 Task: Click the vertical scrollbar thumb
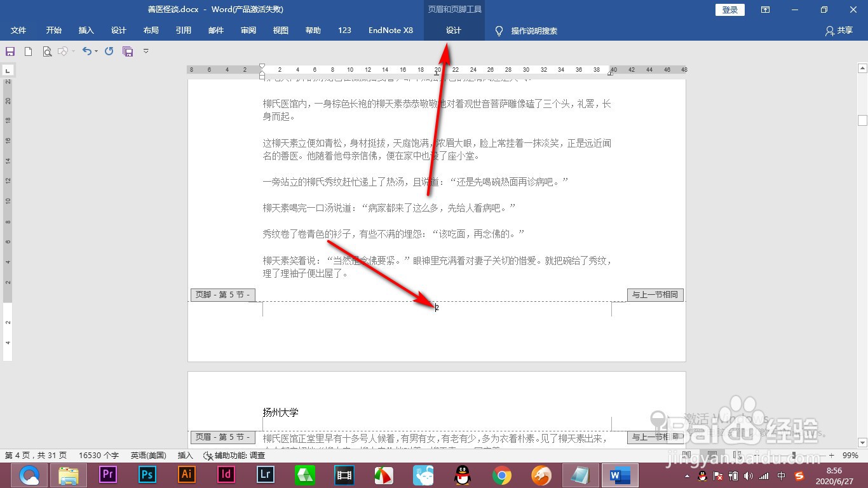(x=862, y=120)
